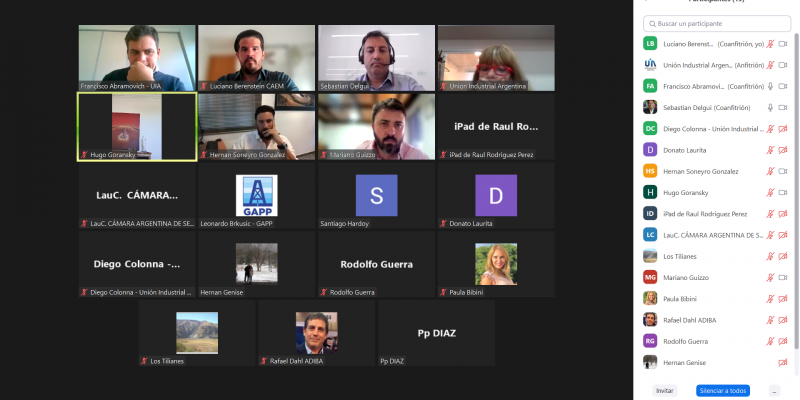Click Silenciar a todos button

(x=723, y=391)
